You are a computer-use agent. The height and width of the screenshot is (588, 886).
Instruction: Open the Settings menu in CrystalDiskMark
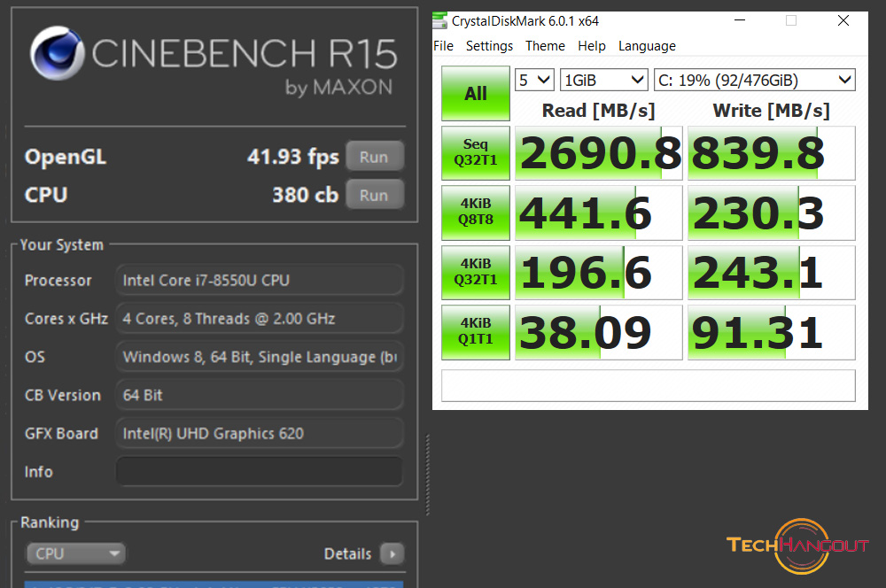[489, 46]
